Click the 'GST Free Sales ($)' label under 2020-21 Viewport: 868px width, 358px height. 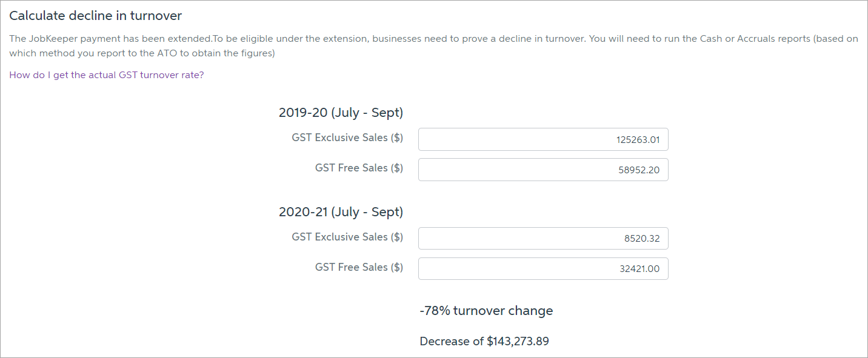coord(359,267)
